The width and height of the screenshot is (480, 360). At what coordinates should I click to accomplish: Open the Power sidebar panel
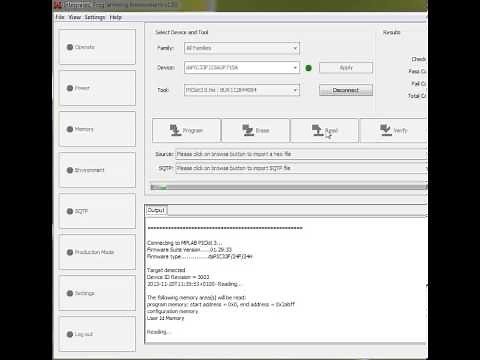[x=97, y=88]
